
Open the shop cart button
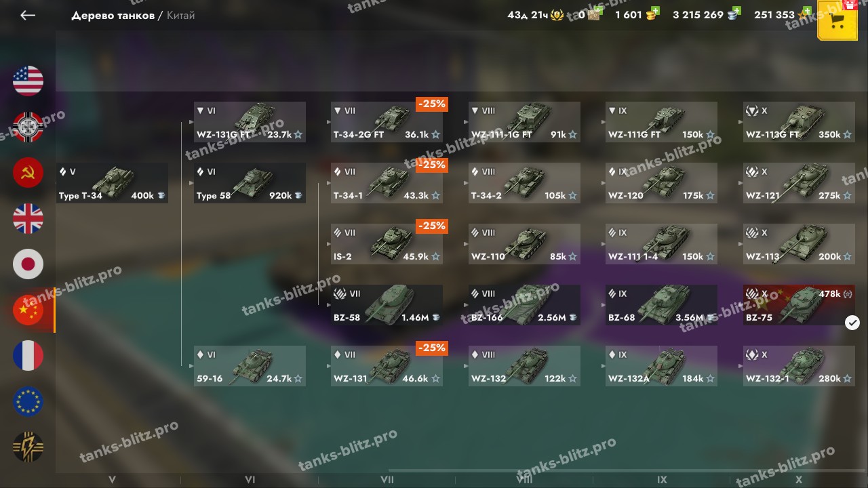tap(837, 20)
